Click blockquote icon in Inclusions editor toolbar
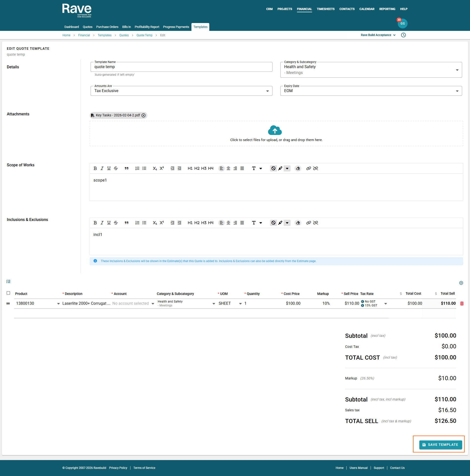The width and height of the screenshot is (470, 476). (126, 223)
